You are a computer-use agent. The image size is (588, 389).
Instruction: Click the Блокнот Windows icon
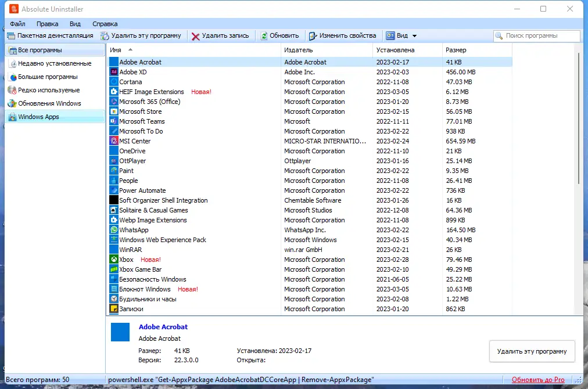point(114,289)
